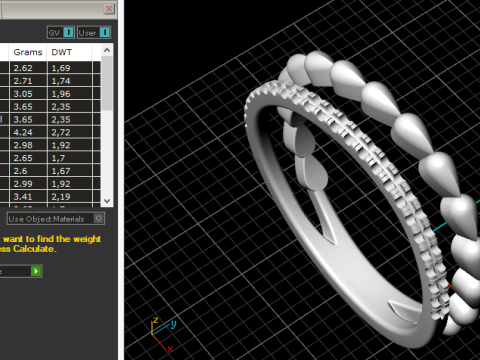The image size is (480, 360).
Task: Select the 2,19 DWT cell
Action: (x=70, y=197)
